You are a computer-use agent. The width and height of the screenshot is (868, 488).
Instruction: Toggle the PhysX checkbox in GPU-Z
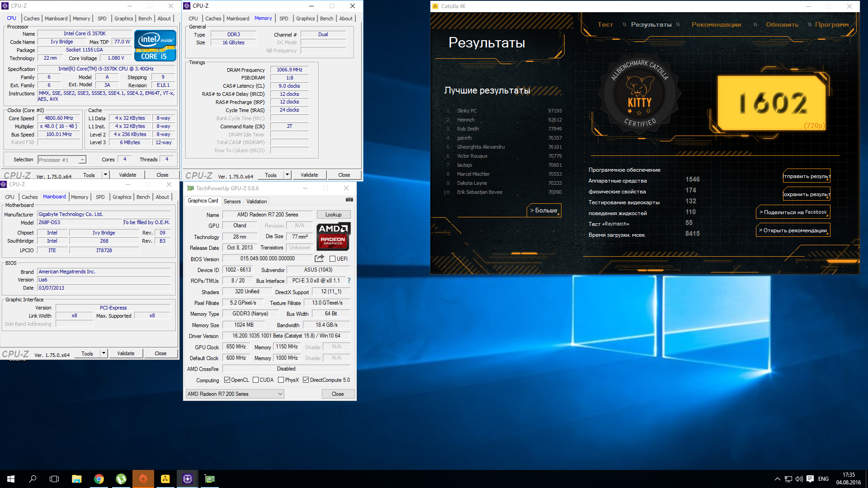tap(281, 380)
